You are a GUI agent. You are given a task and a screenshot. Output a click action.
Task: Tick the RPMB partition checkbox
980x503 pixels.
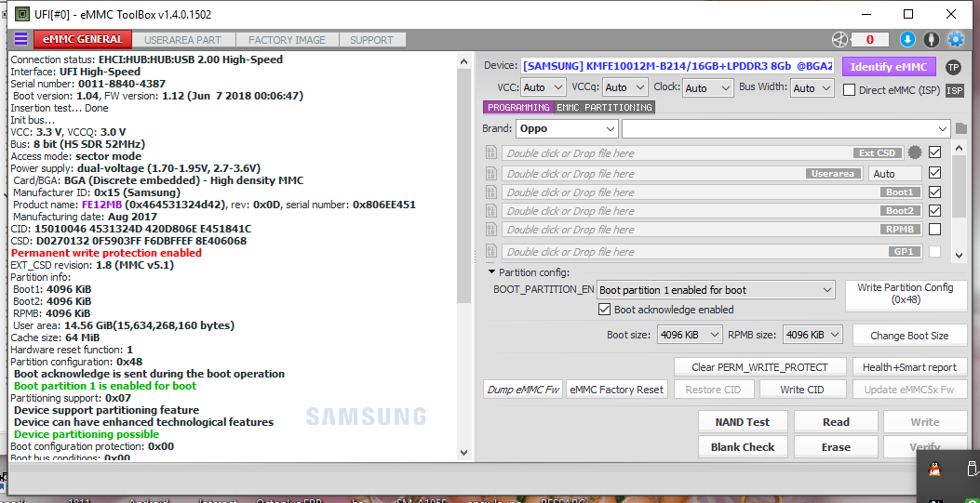pyautogui.click(x=934, y=229)
